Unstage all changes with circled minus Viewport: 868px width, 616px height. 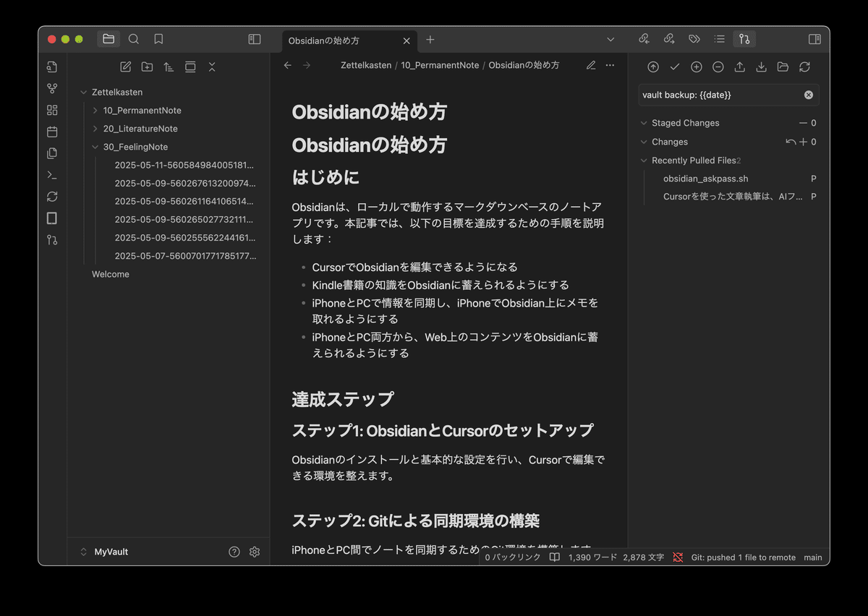point(718,67)
